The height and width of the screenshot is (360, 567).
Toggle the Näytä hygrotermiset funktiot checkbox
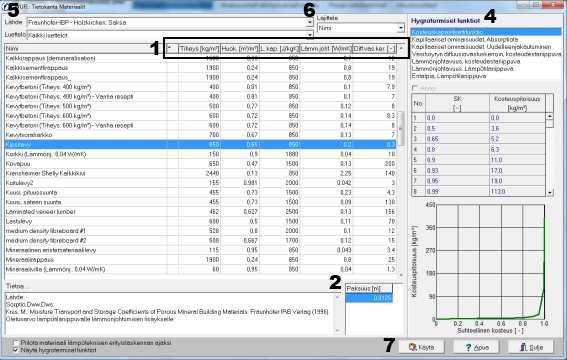tap(16, 350)
